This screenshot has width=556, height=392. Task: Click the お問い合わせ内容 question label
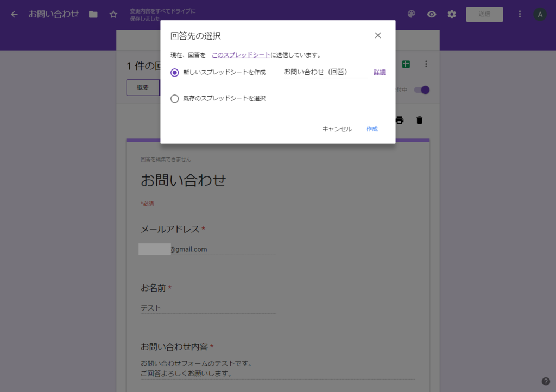click(174, 346)
